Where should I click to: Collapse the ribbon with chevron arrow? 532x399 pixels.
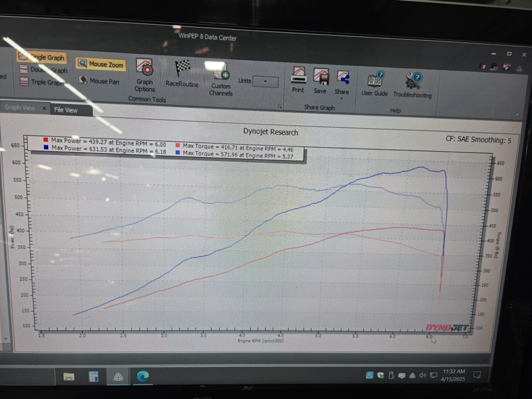pos(517,115)
